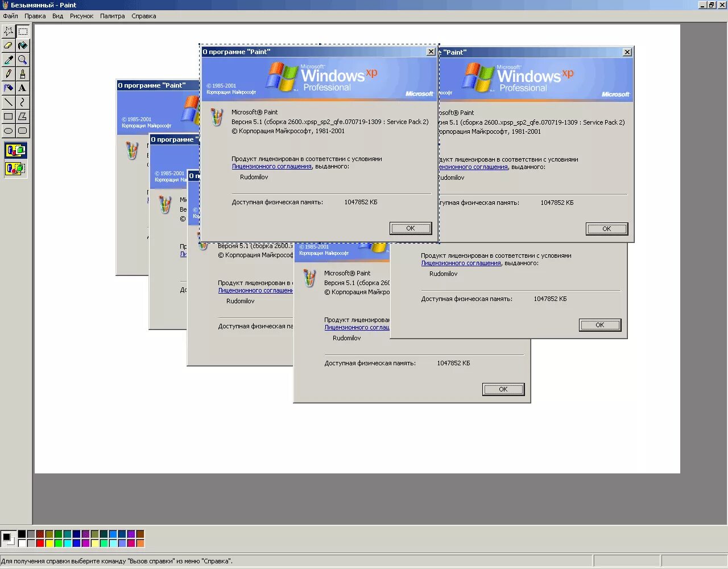
Task: Select the Line tool
Action: (9, 102)
